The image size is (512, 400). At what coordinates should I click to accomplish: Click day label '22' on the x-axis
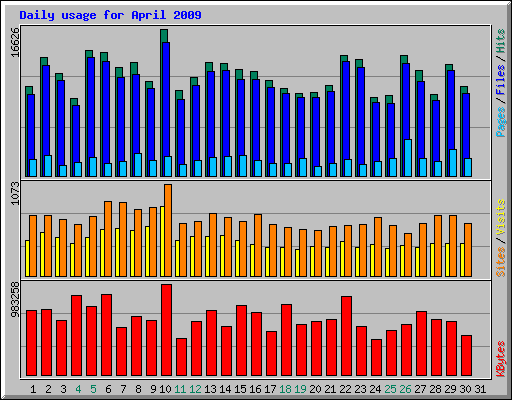(345, 389)
